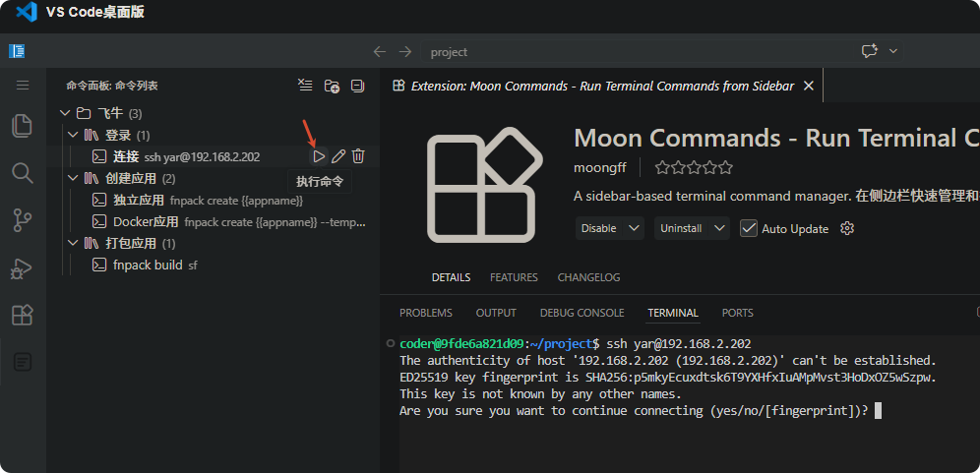Collapse the 打包应用 group
The image size is (980, 473).
tap(73, 243)
